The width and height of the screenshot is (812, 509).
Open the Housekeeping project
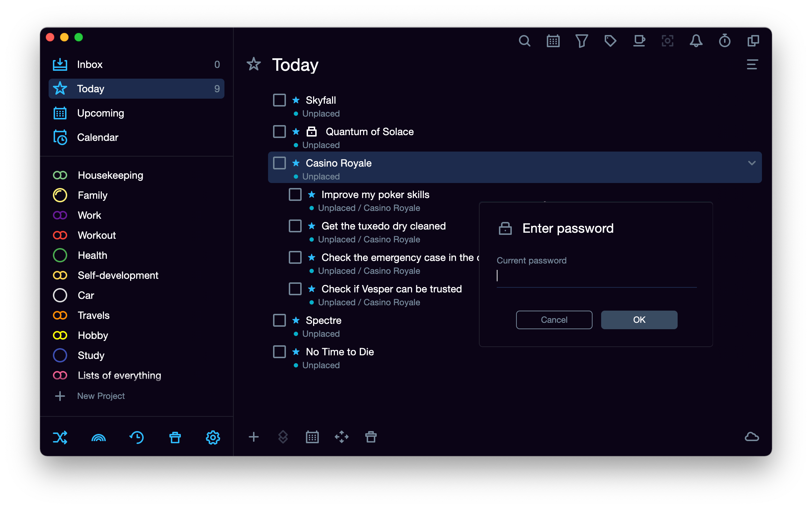137,175
